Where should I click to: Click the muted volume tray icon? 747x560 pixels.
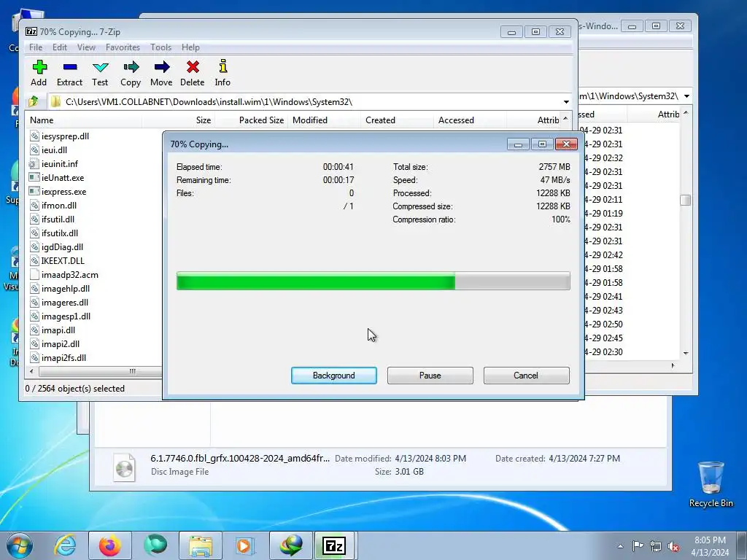point(673,547)
